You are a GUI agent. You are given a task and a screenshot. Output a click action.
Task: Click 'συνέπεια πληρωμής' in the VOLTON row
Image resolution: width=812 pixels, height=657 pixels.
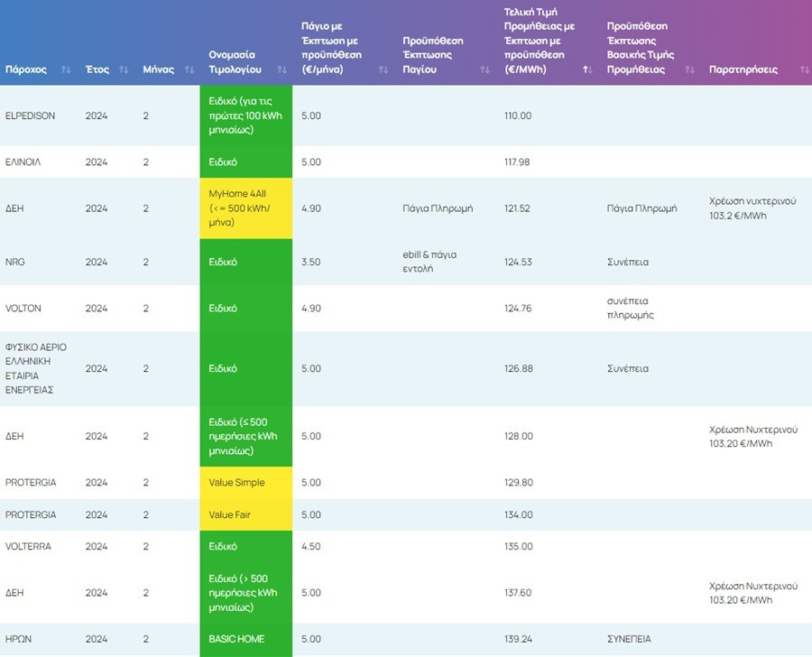tap(631, 308)
